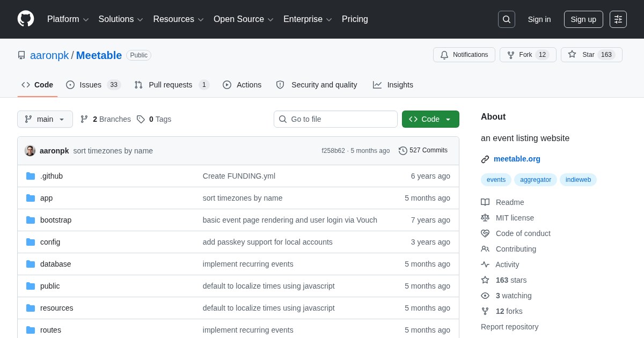Click the Sign in link
The height and width of the screenshot is (338, 644).
[539, 19]
